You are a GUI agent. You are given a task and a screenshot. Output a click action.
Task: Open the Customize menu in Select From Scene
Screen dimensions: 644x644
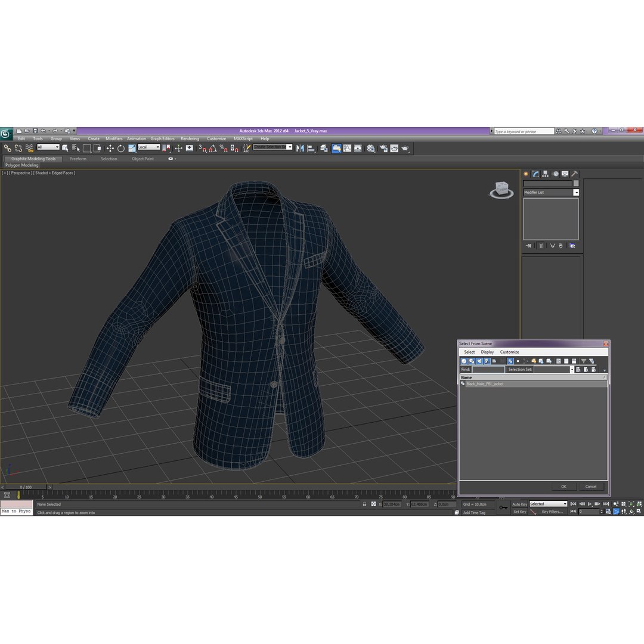coord(509,352)
